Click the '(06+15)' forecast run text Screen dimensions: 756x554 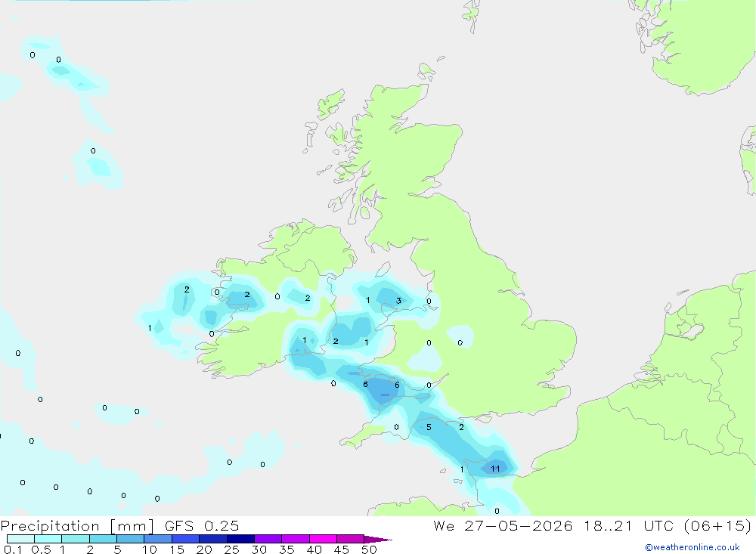[x=718, y=525]
